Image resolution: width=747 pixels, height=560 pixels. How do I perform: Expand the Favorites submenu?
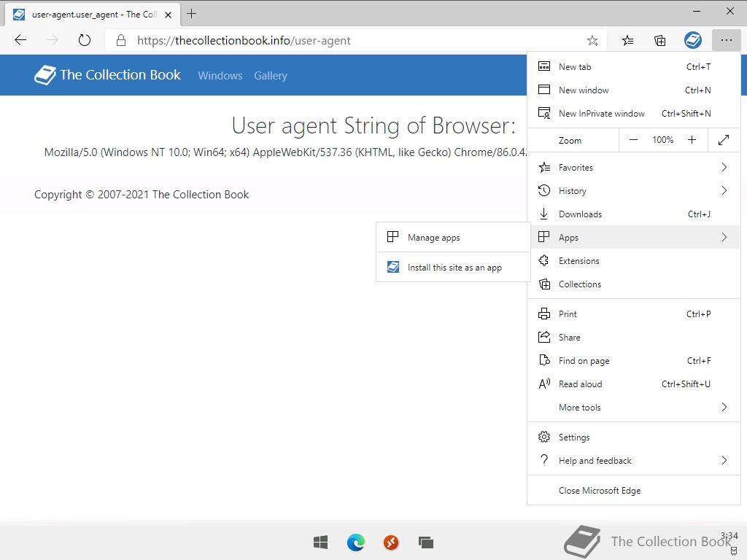[634, 167]
